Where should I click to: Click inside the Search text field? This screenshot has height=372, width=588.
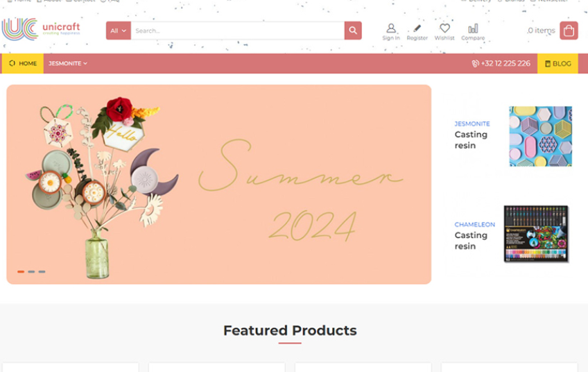tap(236, 31)
